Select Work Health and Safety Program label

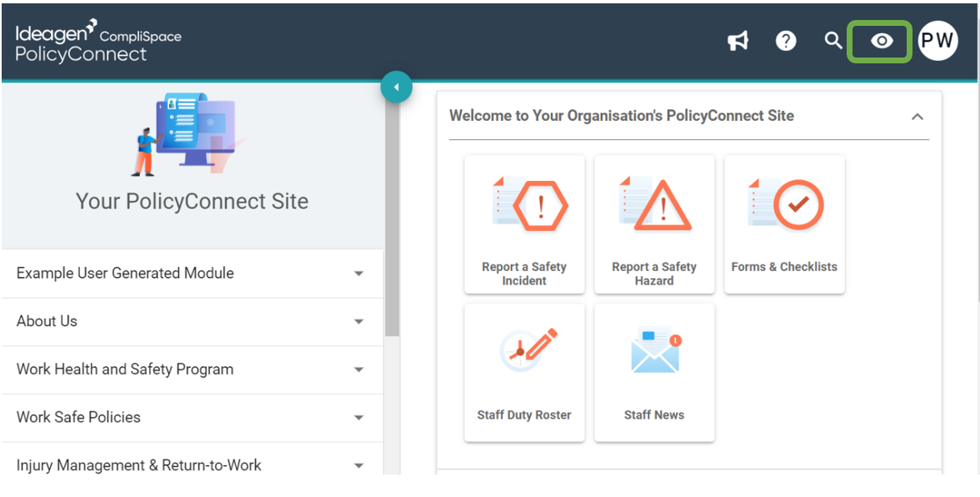tap(125, 369)
